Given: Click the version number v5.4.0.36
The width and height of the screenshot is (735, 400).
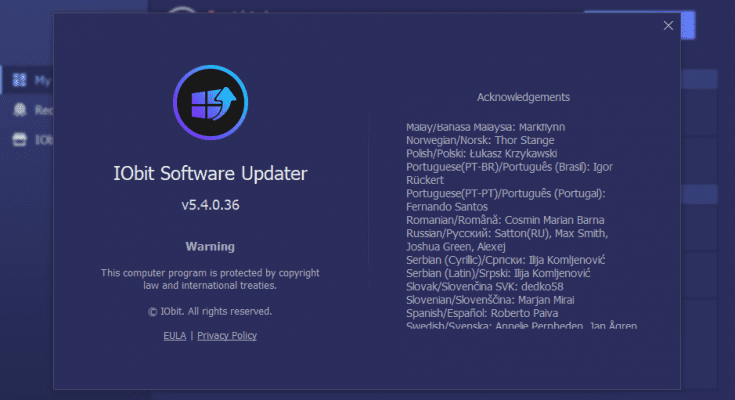Looking at the screenshot, I should pyautogui.click(x=210, y=205).
